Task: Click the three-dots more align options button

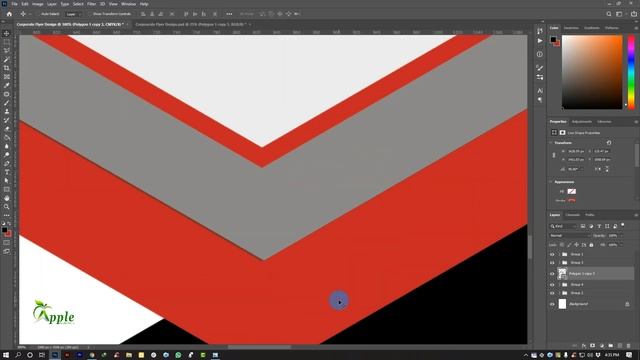Action: pyautogui.click(x=229, y=14)
